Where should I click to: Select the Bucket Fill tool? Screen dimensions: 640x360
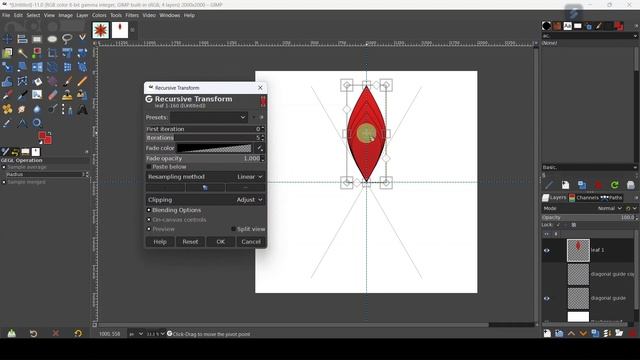(37, 81)
